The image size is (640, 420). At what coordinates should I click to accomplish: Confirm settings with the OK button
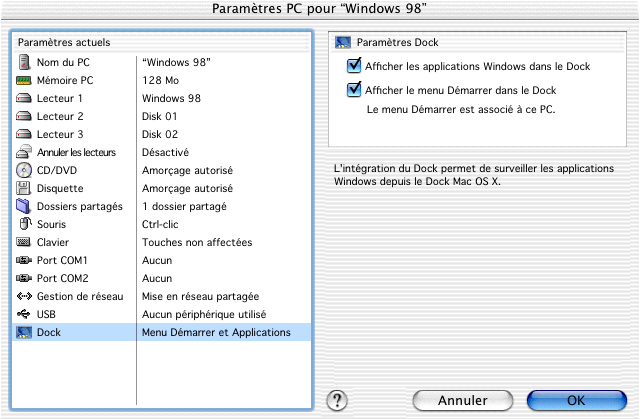click(576, 400)
